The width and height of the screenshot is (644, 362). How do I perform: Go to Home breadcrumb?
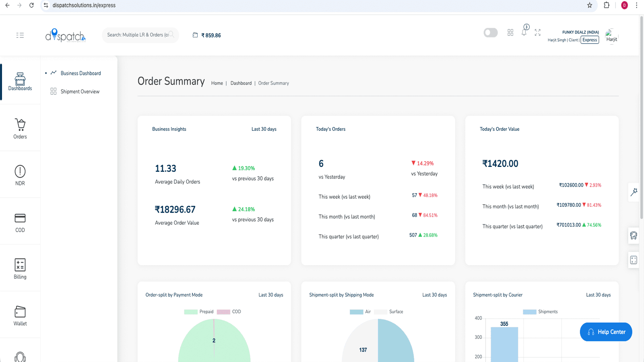217,83
